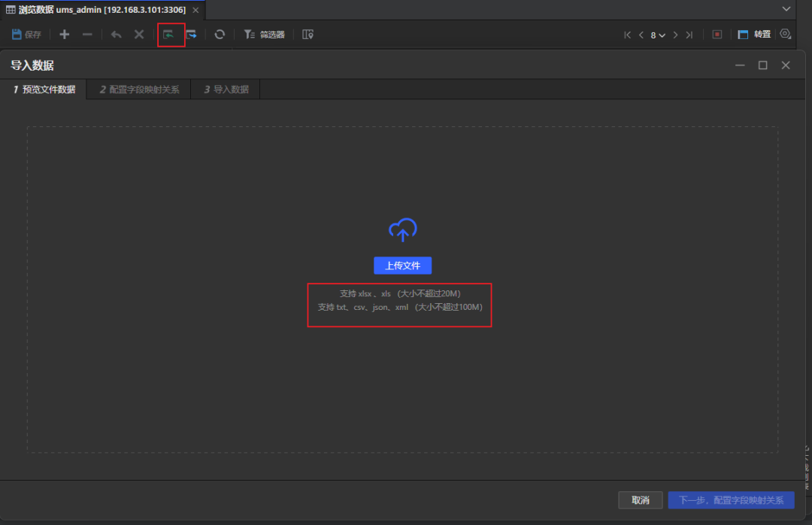Viewport: 812px width, 525px height.
Task: Expand the page size dropdown showing 8
Action: pos(658,35)
